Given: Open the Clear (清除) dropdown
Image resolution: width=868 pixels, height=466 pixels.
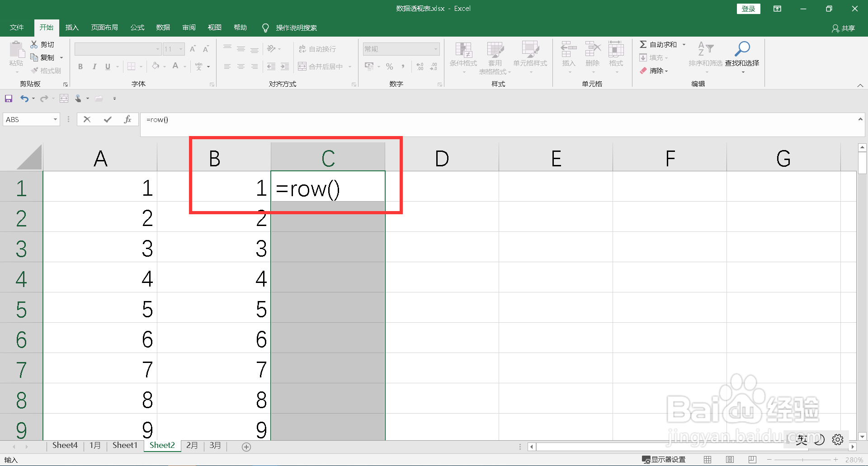Looking at the screenshot, I should tap(653, 71).
